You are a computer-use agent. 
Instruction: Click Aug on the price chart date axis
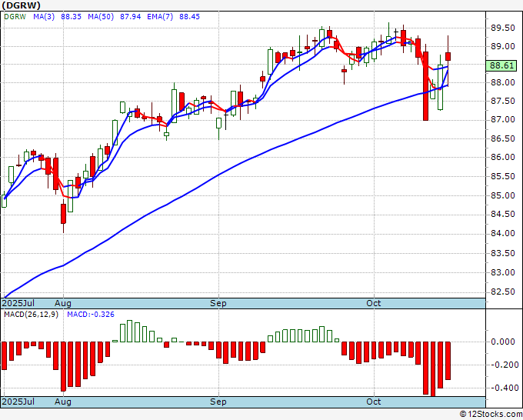pos(63,303)
